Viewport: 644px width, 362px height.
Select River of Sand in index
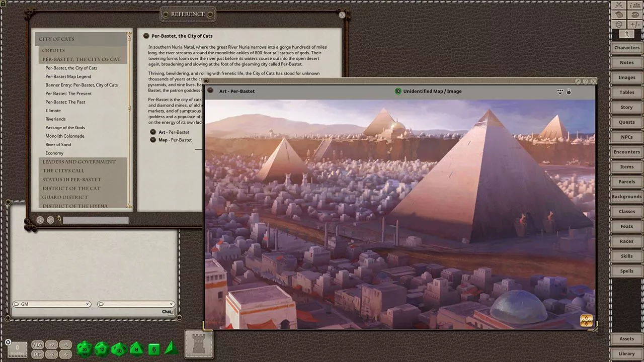coord(58,144)
